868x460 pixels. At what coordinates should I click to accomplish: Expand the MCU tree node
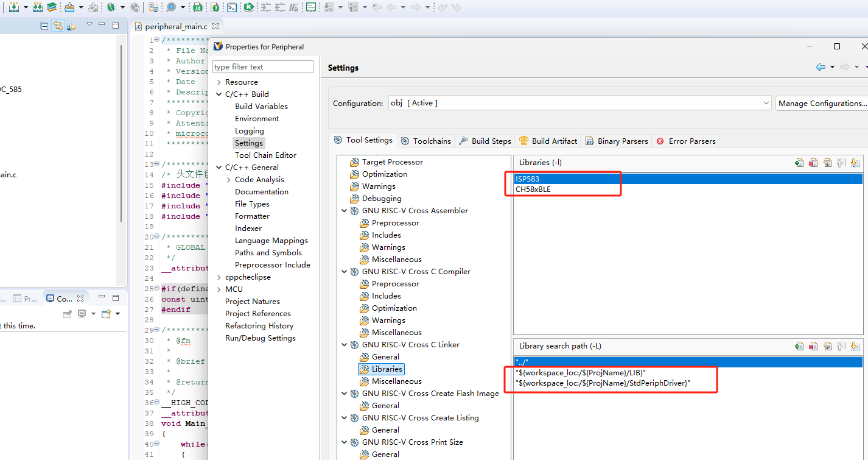pyautogui.click(x=219, y=289)
